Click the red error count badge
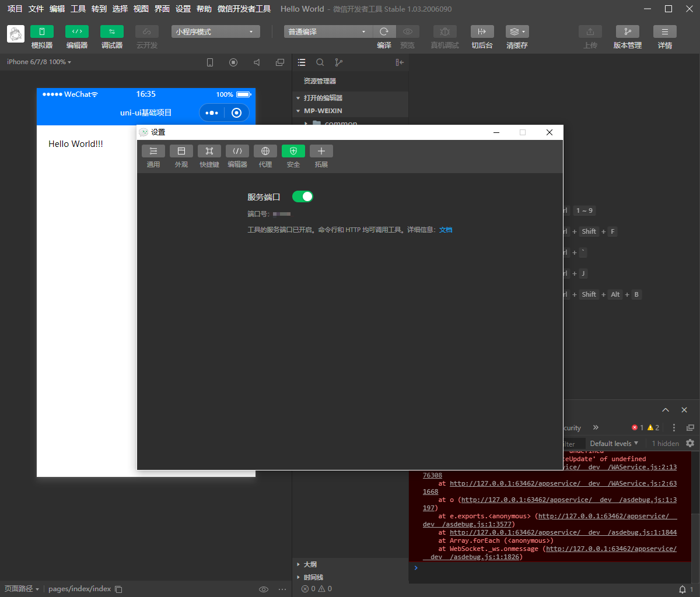This screenshot has height=597, width=700. [638, 427]
